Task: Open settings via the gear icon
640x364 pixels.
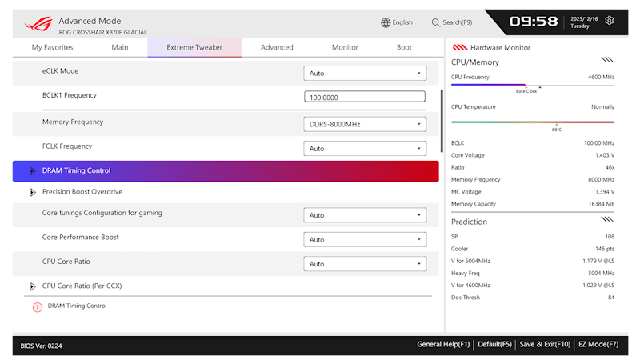Action: pos(609,21)
